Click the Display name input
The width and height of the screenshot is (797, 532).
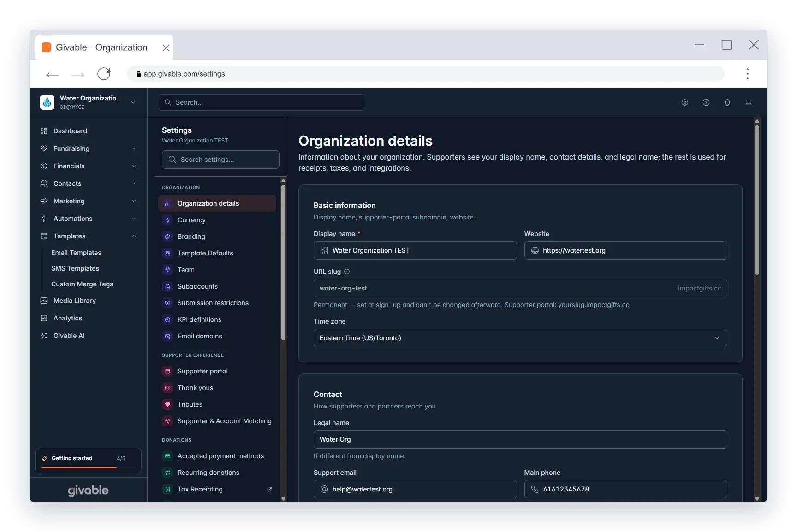(x=415, y=250)
